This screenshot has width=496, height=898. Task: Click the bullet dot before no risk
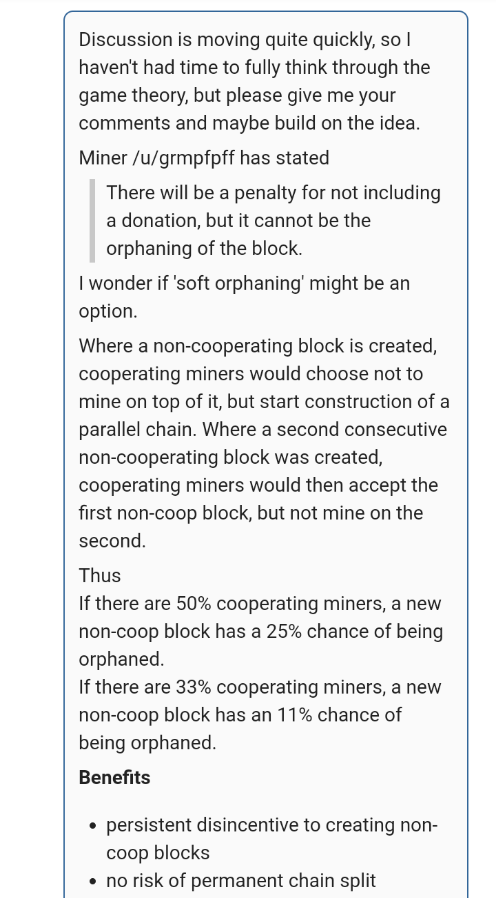pyautogui.click(x=93, y=881)
